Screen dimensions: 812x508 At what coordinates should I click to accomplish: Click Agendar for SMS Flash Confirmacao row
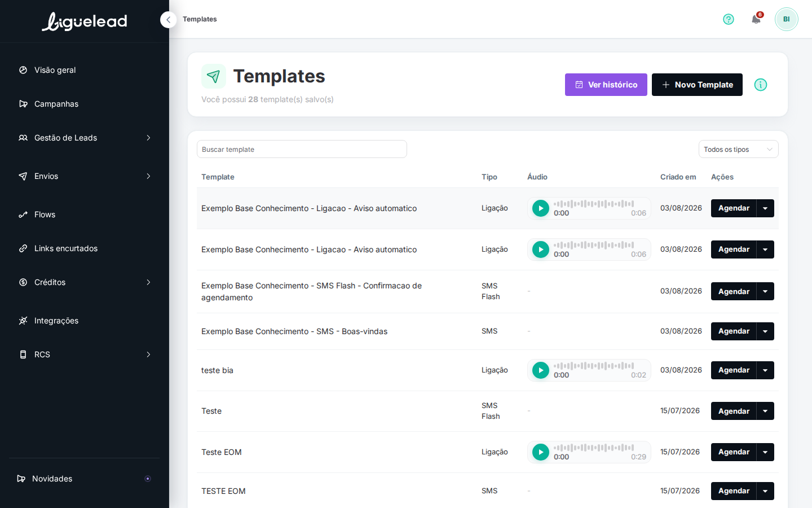pos(734,291)
